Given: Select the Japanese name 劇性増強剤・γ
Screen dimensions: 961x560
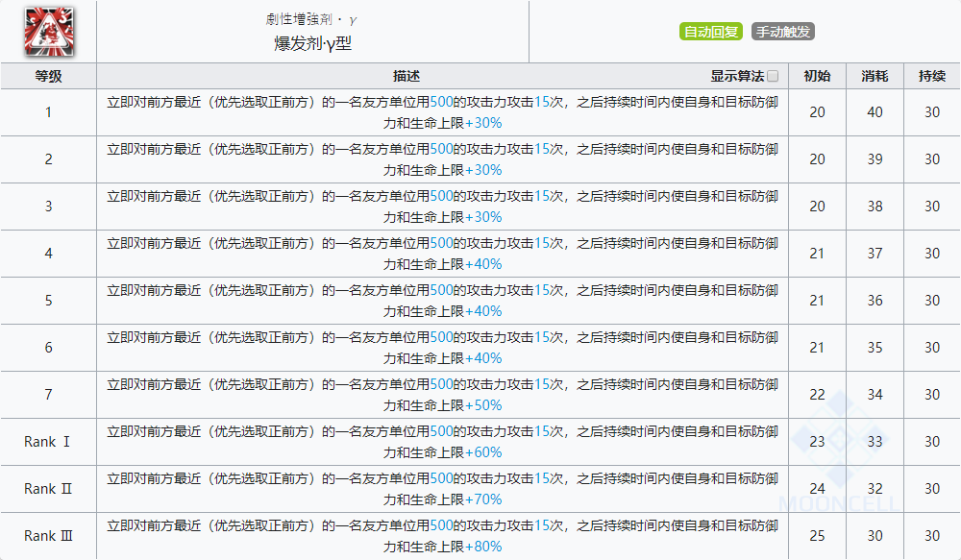Looking at the screenshot, I should click(x=311, y=19).
